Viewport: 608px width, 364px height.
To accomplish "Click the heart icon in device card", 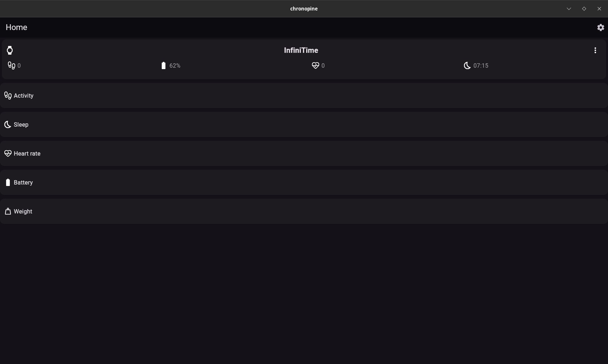I will [x=315, y=65].
